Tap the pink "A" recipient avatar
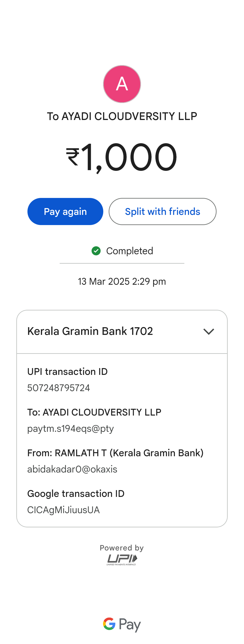This screenshot has width=244, height=644. click(x=122, y=84)
